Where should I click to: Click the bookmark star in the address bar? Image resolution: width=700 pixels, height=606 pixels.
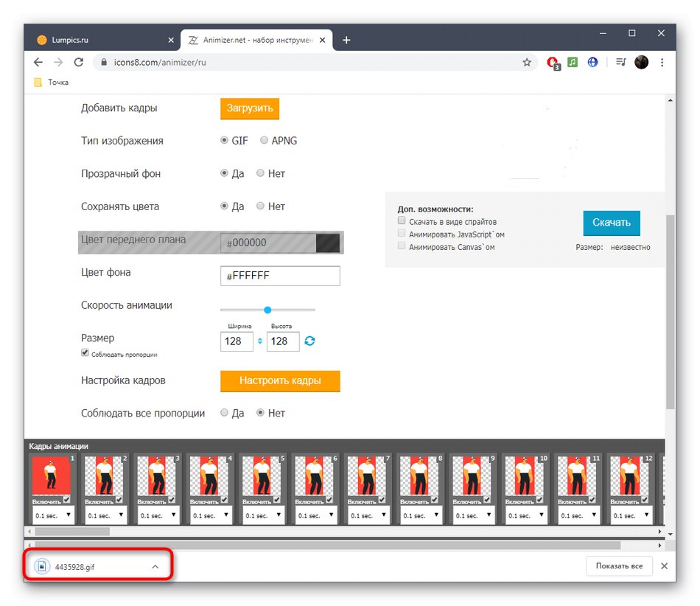tap(528, 63)
